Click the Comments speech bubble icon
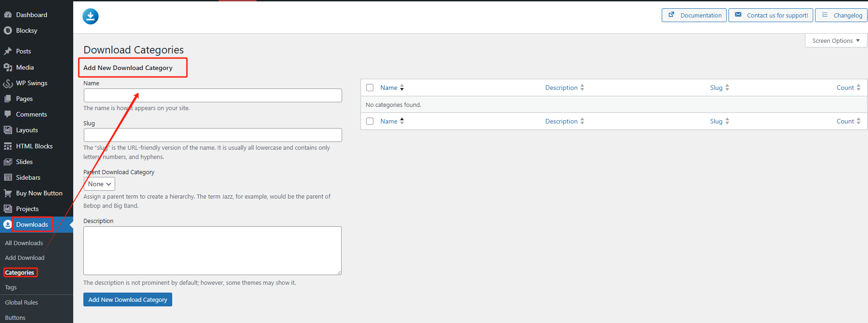The height and width of the screenshot is (323, 868). (x=8, y=114)
